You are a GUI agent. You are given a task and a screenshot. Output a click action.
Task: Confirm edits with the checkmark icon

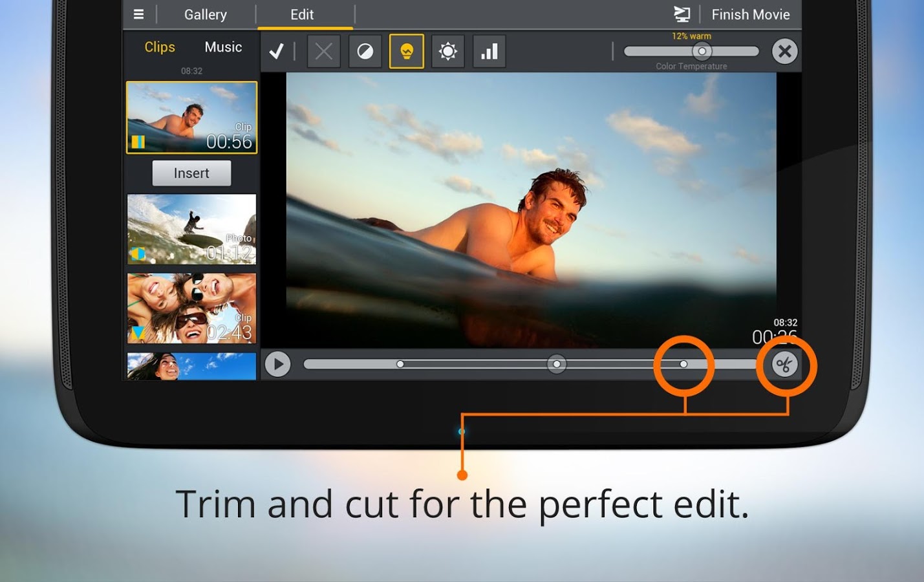pyautogui.click(x=277, y=51)
